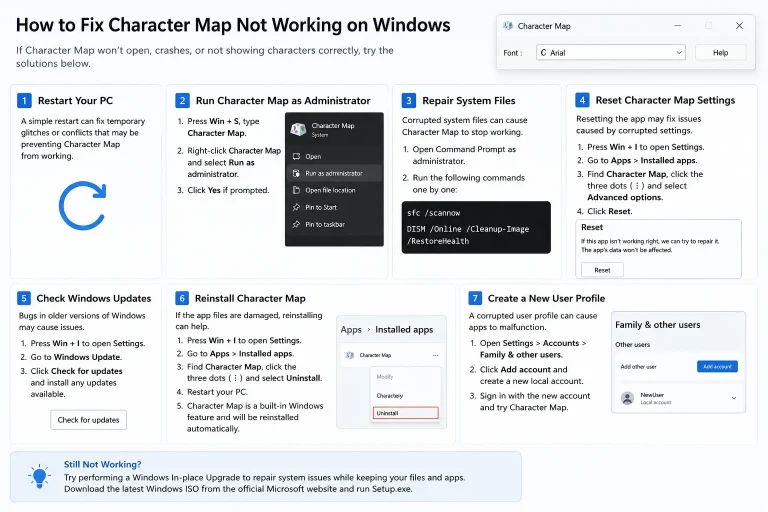Click the Character Map icon in Installed apps list
Image resolution: width=768 pixels, height=512 pixels.
[350, 355]
